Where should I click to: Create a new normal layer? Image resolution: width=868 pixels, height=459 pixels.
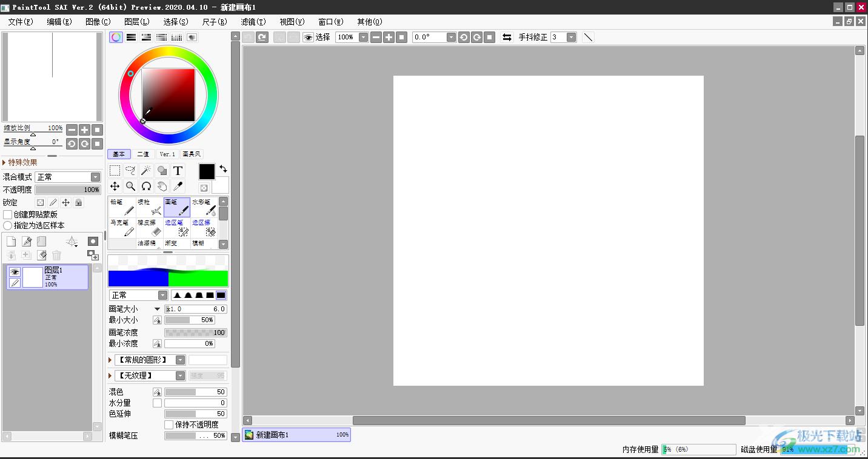point(12,241)
